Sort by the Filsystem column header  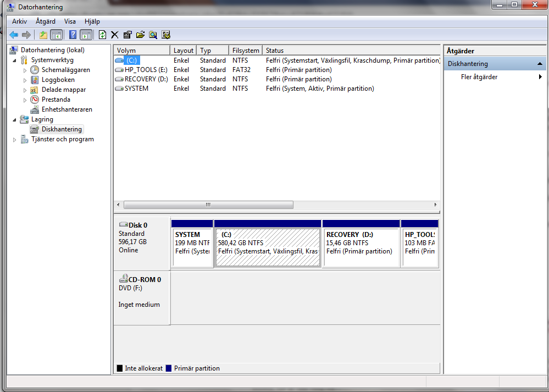point(246,51)
